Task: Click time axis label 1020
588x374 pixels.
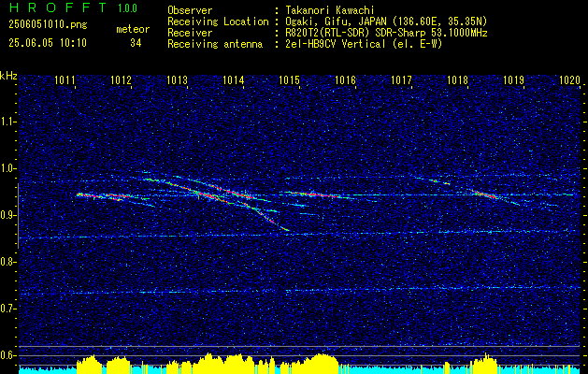Action: click(x=570, y=79)
